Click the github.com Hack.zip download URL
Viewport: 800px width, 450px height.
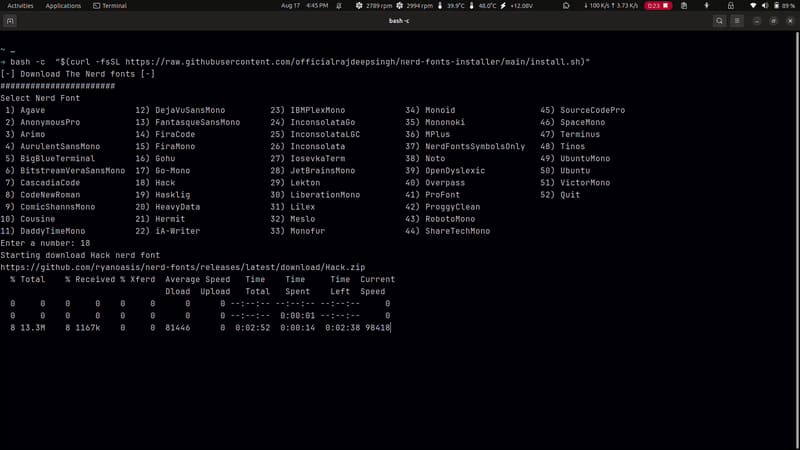pyautogui.click(x=183, y=267)
